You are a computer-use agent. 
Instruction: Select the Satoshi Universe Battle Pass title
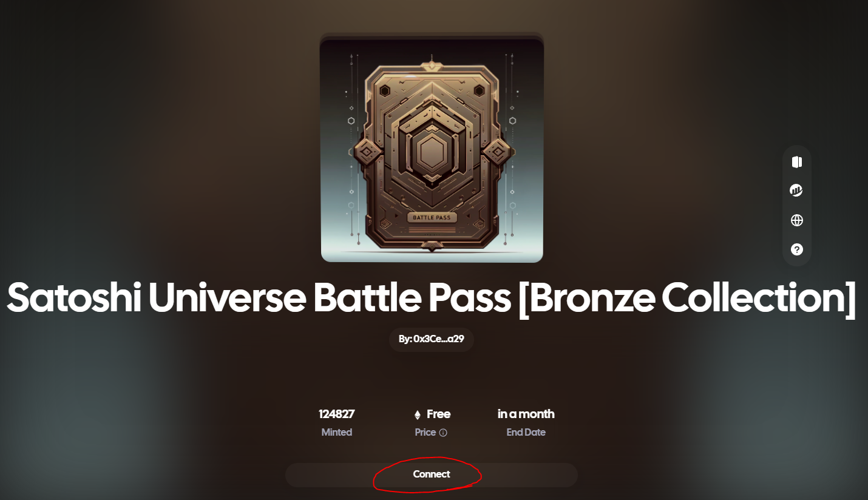click(432, 297)
